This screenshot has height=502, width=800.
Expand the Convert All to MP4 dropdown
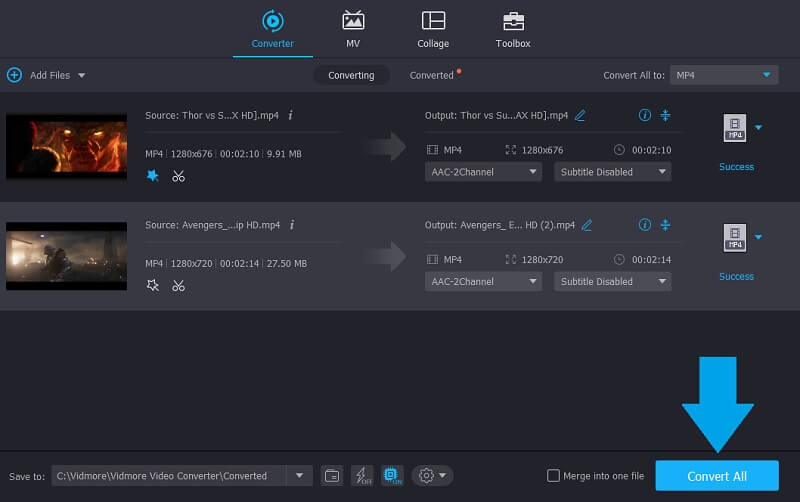click(723, 75)
